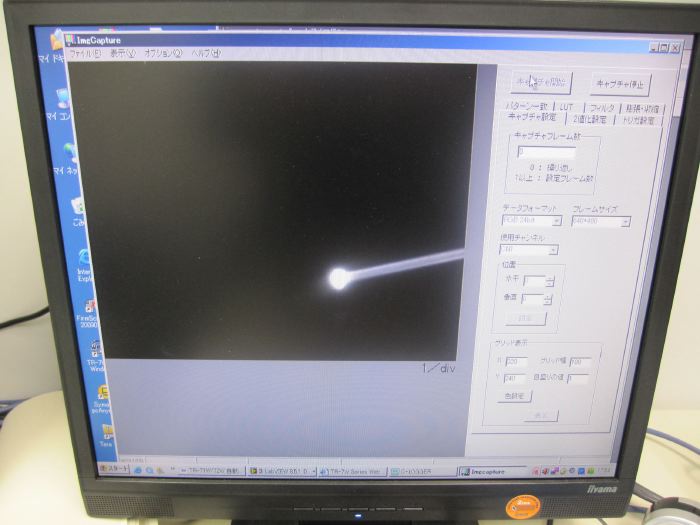Switch to the パターン一致 tab
This screenshot has height=525, width=700.
coord(526,106)
